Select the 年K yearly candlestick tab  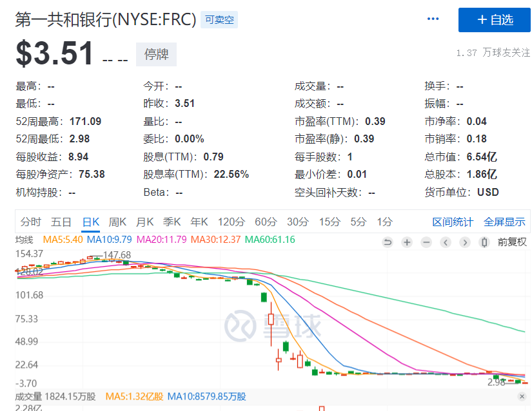[199, 222]
